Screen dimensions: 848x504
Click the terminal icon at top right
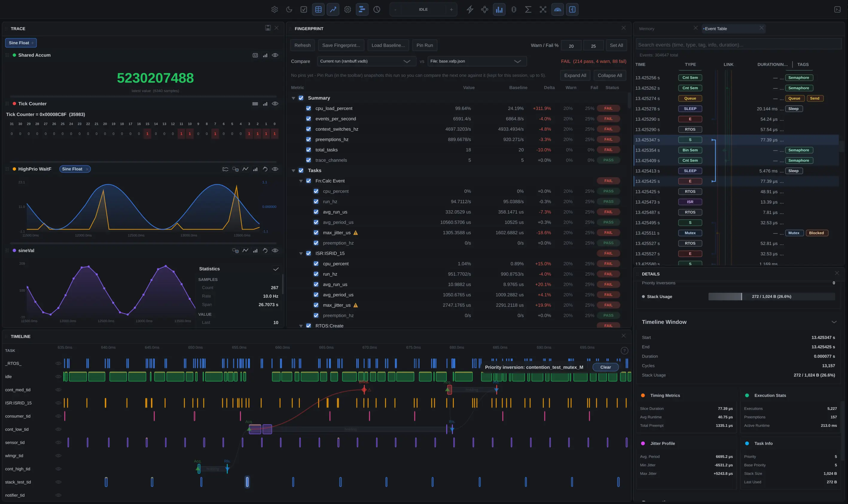[838, 10]
